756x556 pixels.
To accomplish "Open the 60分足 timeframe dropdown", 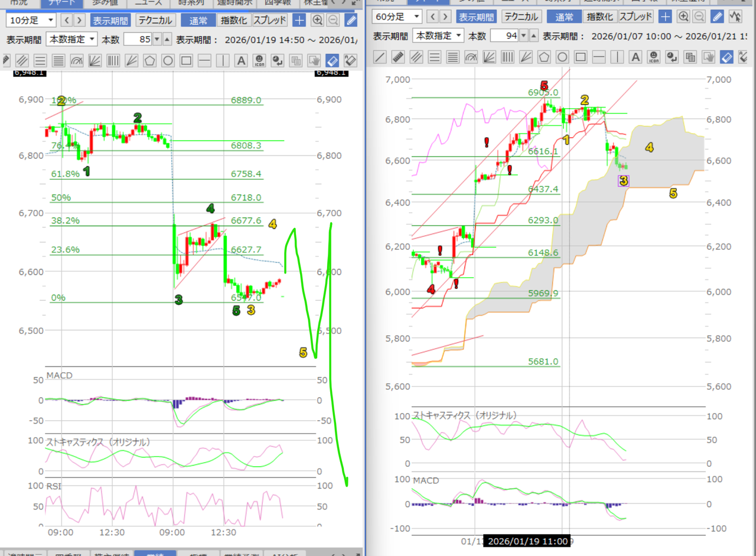I will point(397,17).
